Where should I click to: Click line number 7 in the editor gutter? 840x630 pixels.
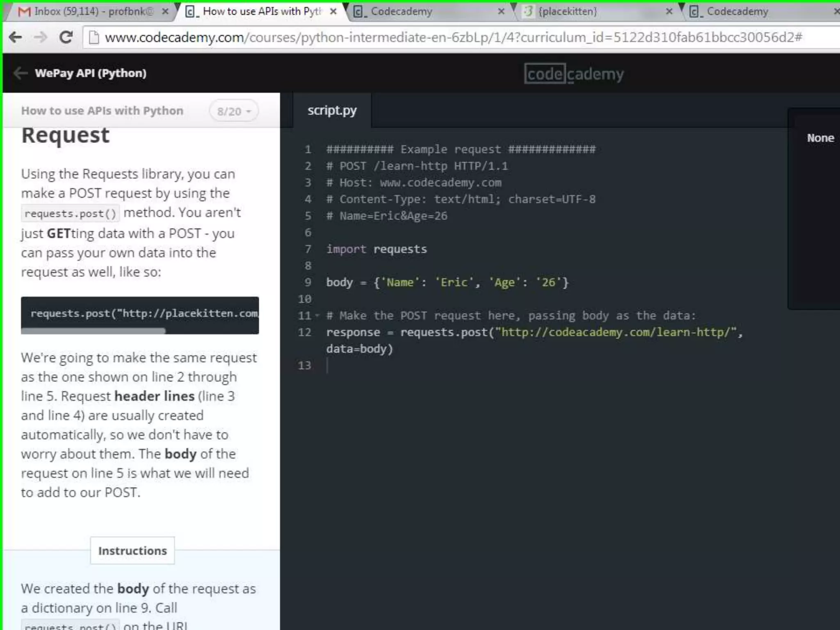pos(308,249)
